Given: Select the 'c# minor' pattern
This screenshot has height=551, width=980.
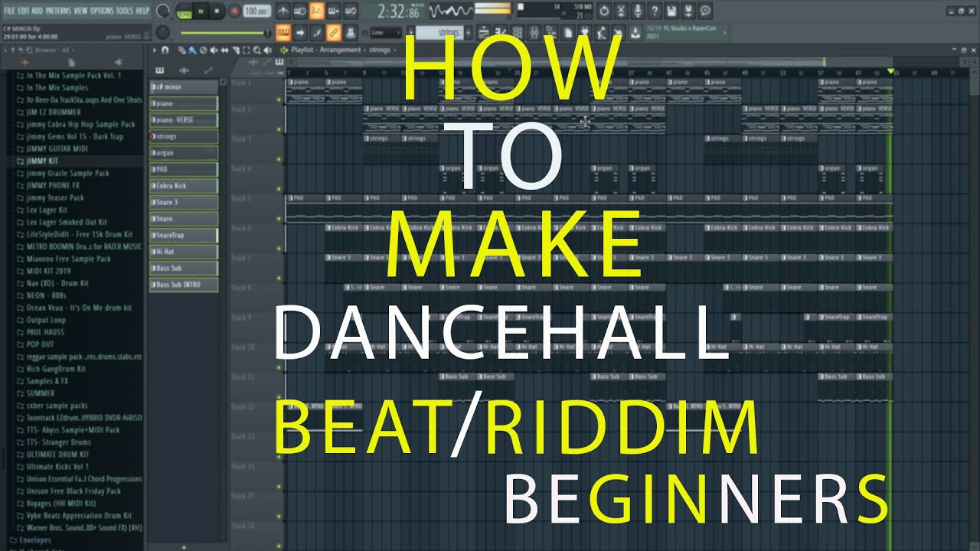Looking at the screenshot, I should click(x=184, y=87).
